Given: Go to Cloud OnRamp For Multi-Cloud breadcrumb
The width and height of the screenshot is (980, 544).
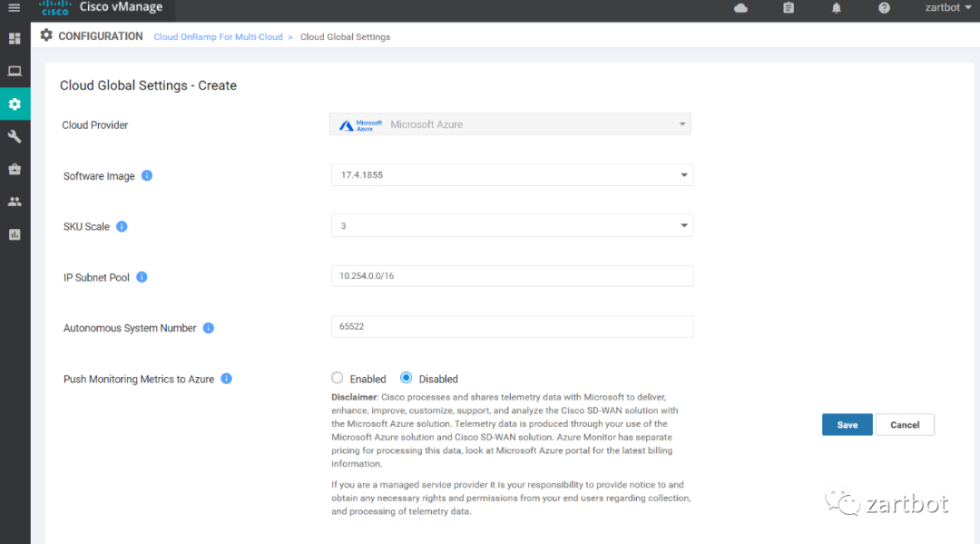Looking at the screenshot, I should pyautogui.click(x=218, y=37).
